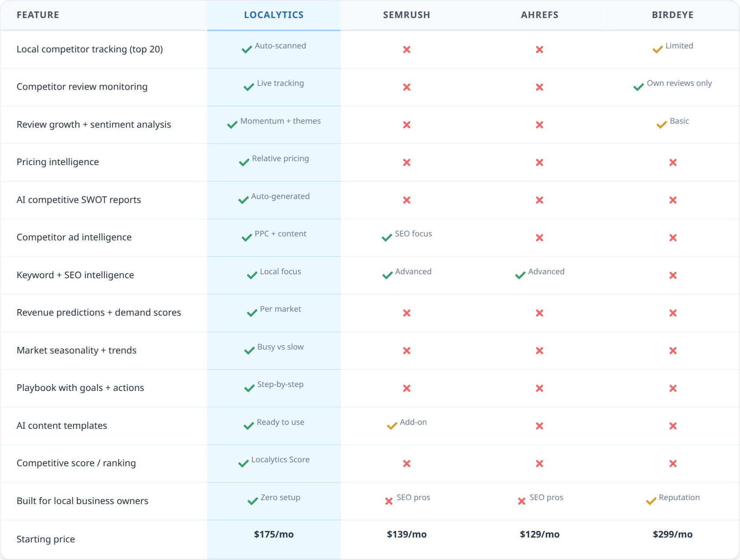Click Market seasonality + trends label
740x560 pixels.
pos(77,350)
